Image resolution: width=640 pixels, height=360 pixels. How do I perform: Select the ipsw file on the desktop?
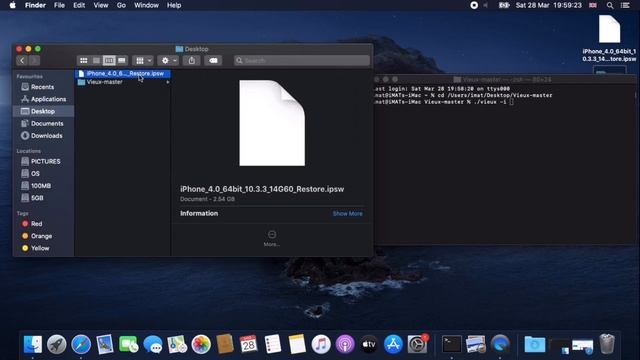609,38
